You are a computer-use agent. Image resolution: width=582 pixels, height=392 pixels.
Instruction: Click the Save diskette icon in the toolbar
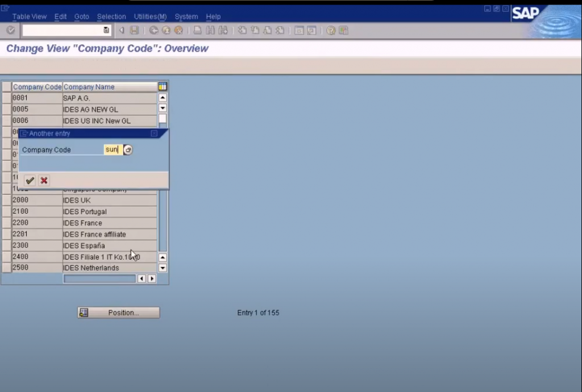[x=134, y=31]
